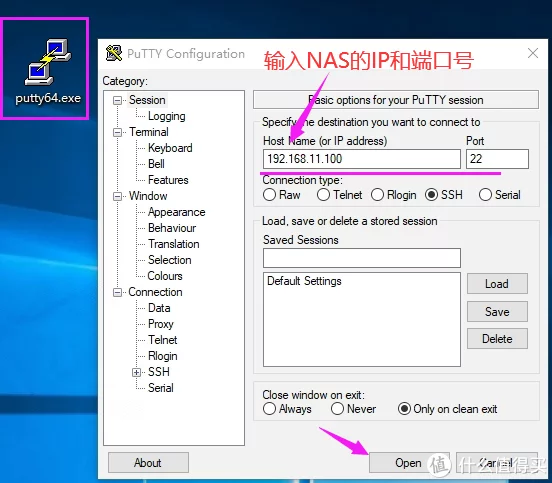Open the Logging settings category
Viewport: 552px width, 483px height.
click(167, 116)
